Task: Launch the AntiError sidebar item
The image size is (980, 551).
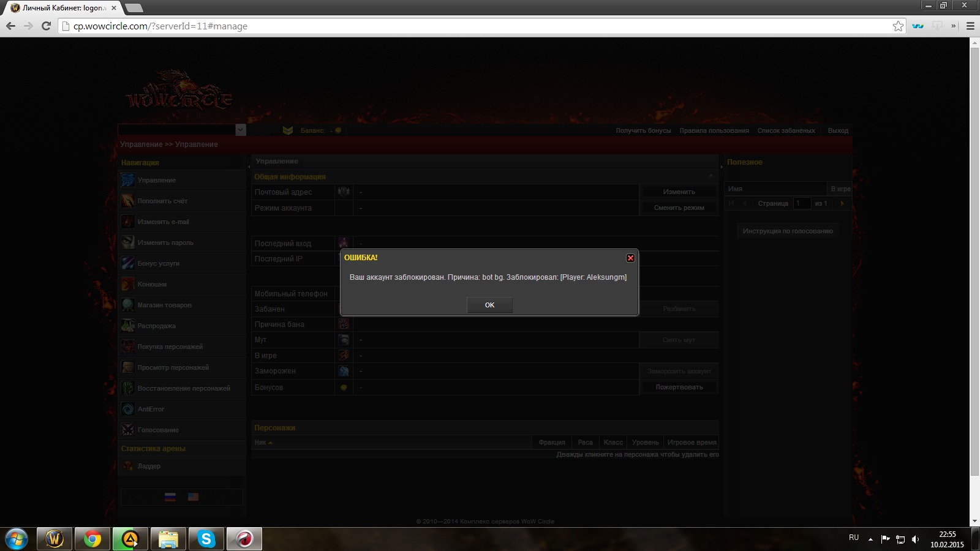Action: coord(182,409)
